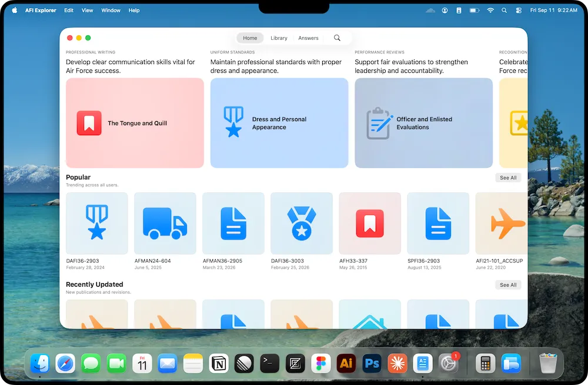Open Calculator in the dock
588x385 pixels.
(485, 363)
